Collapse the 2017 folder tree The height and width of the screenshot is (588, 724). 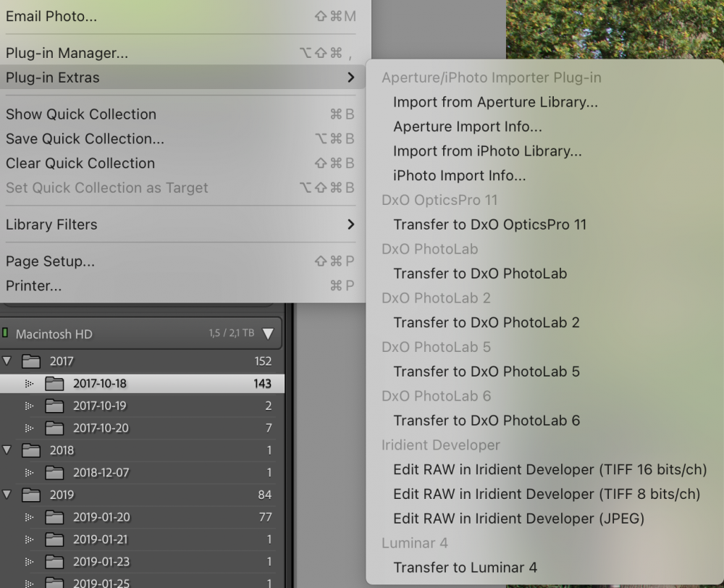point(7,361)
